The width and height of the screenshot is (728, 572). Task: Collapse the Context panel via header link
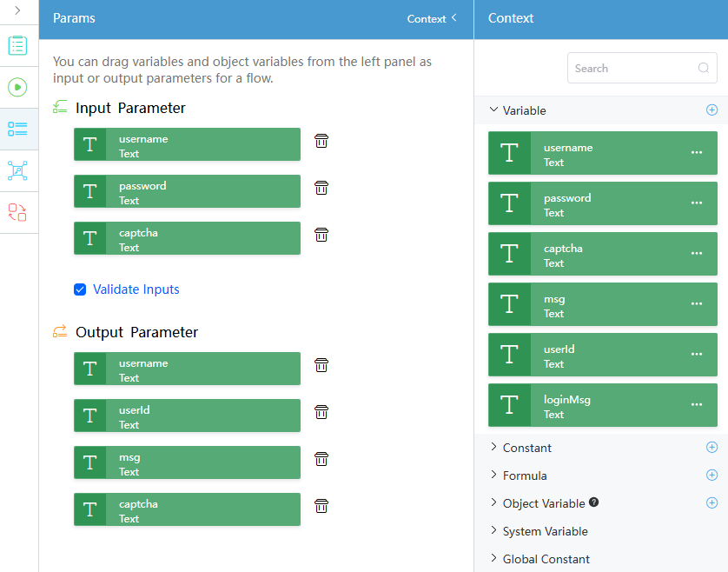(x=433, y=18)
